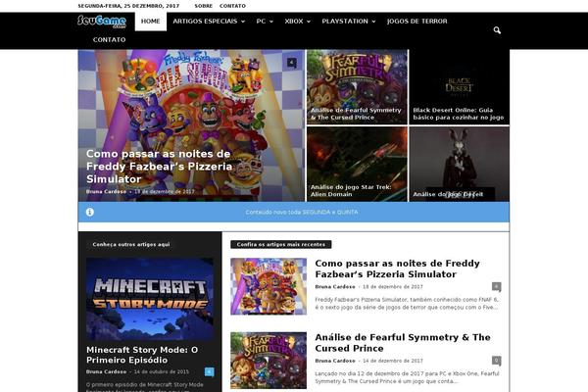Click the info icon in blue banner
The height and width of the screenshot is (392, 588).
point(90,212)
